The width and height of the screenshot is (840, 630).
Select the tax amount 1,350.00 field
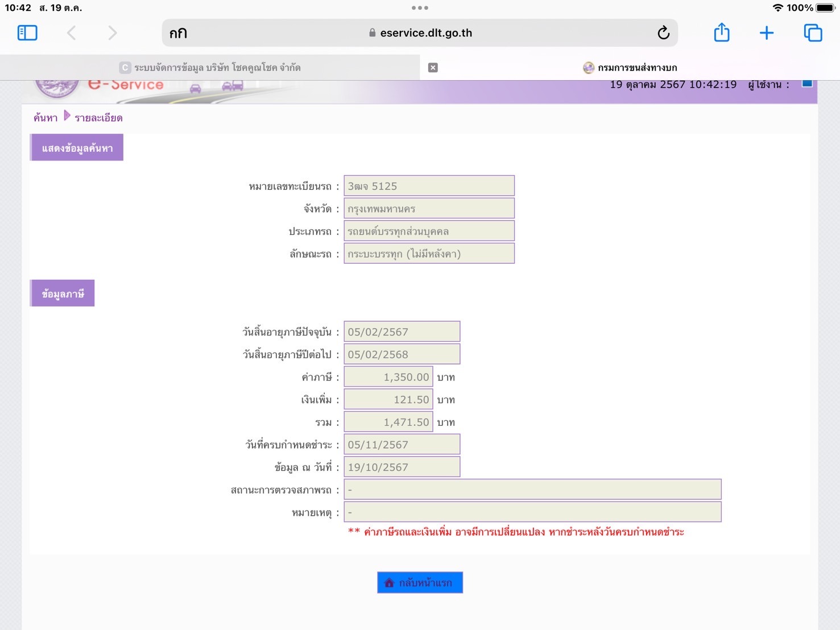(388, 377)
